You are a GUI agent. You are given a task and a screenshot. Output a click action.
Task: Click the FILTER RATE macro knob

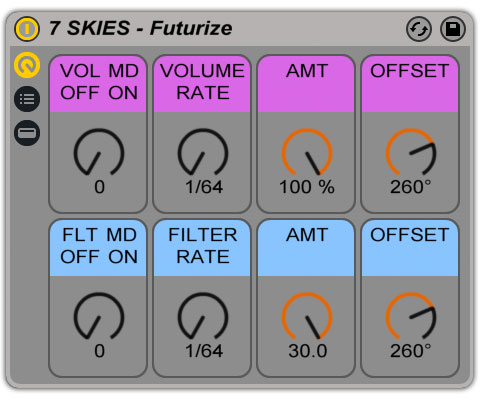203,317
